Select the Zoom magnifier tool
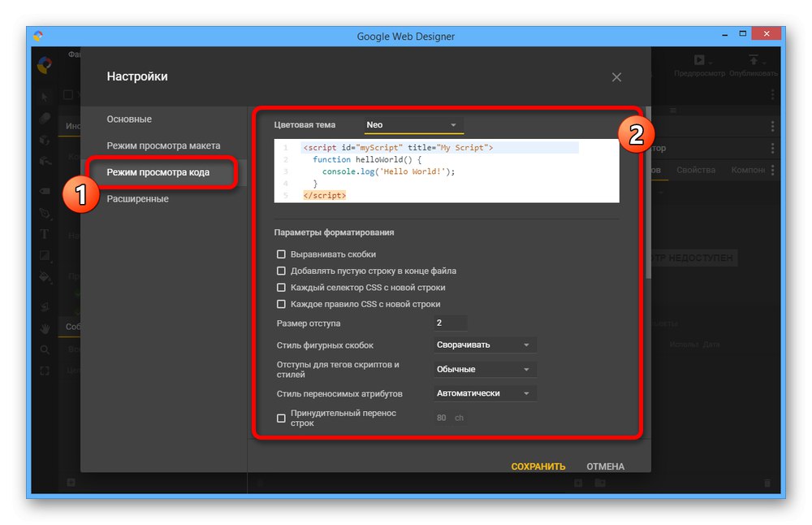 tap(45, 349)
